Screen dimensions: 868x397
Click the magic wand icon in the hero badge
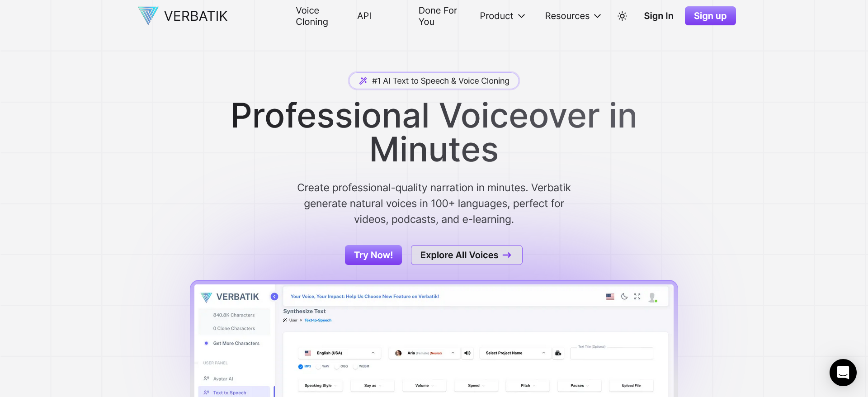[x=363, y=81]
